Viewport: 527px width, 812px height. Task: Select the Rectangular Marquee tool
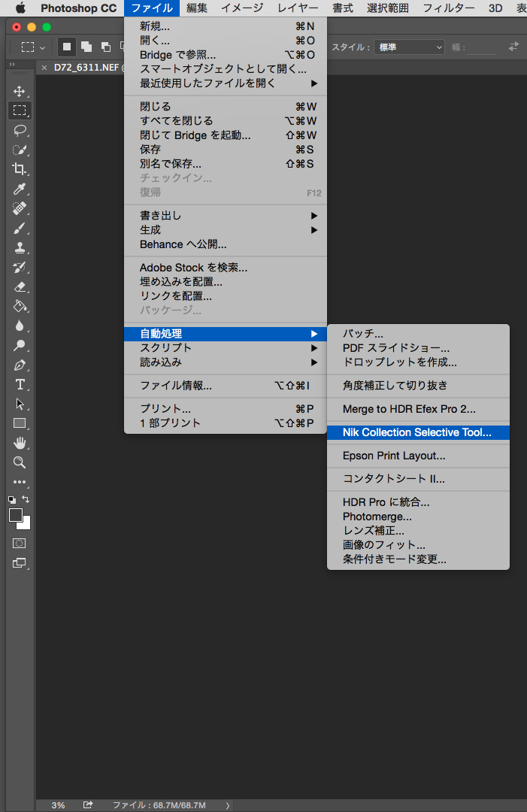coord(19,111)
